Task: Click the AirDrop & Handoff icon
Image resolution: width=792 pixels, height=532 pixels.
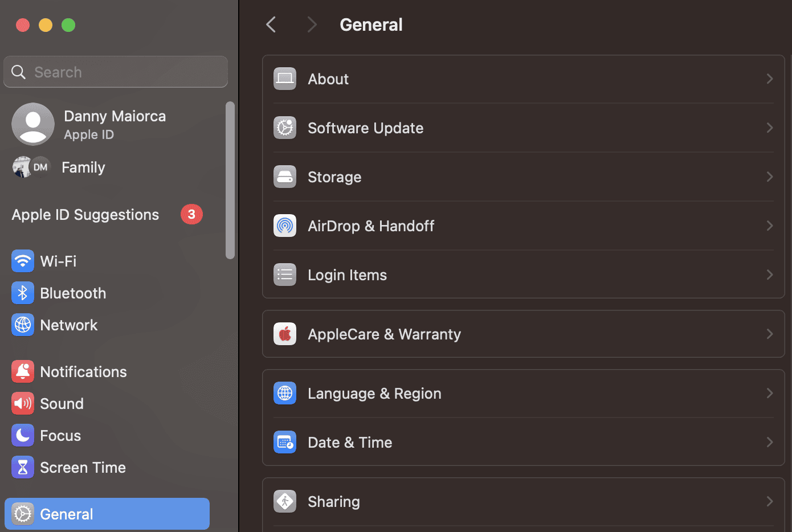Action: pos(284,226)
